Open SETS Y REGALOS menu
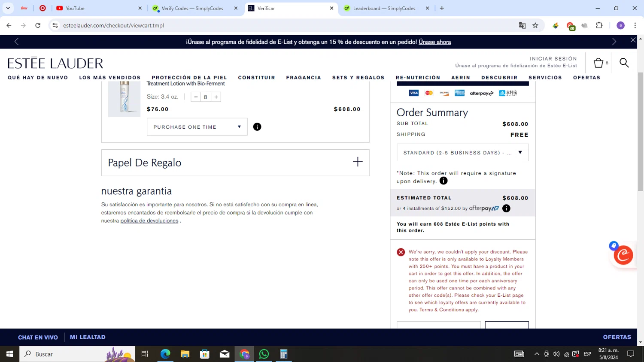 358,78
